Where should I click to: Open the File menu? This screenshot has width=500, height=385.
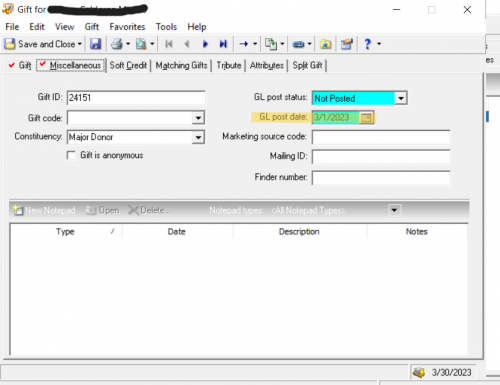point(12,27)
